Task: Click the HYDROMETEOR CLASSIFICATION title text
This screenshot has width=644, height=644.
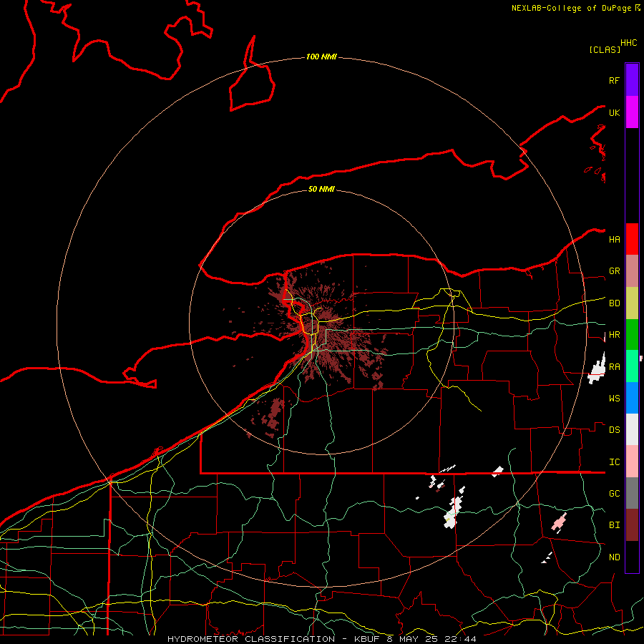Action: point(251,639)
